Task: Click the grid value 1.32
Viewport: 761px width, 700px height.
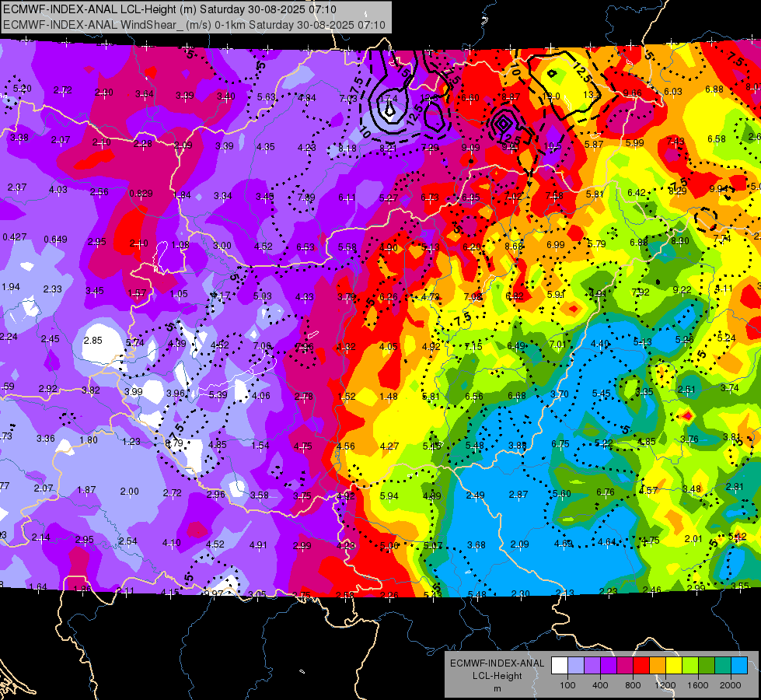Action: point(347,347)
